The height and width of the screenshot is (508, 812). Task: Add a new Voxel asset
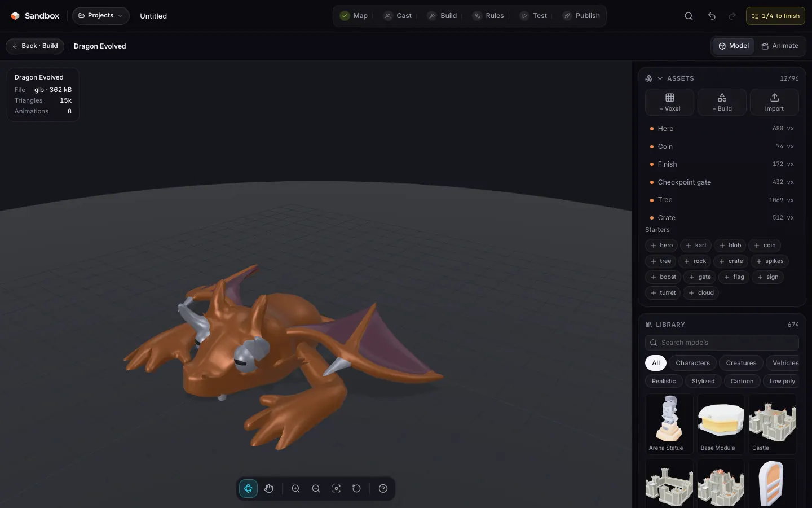(669, 102)
